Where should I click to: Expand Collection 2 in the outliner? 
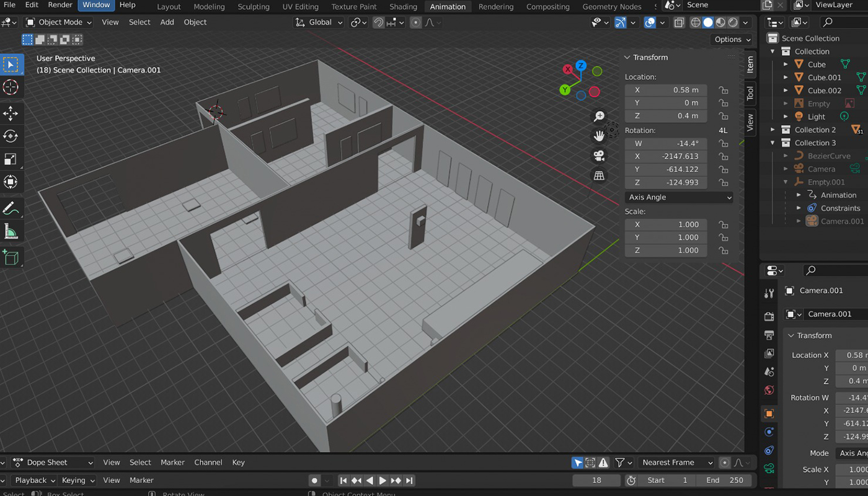(x=773, y=130)
